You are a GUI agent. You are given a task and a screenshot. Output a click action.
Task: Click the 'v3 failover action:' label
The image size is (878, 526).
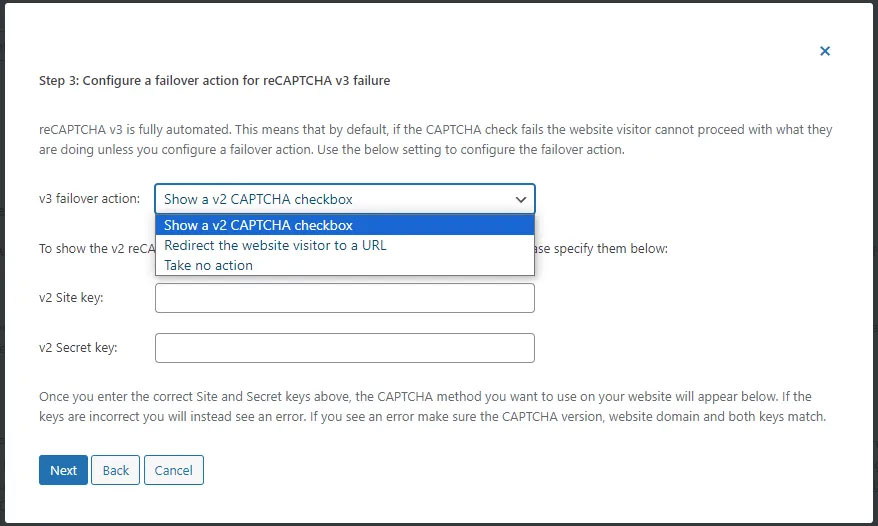click(90, 198)
